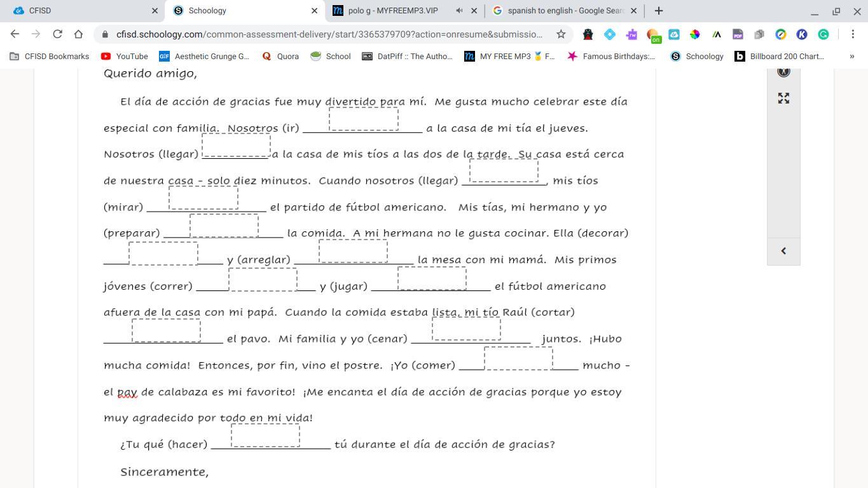Screen dimensions: 868x488
Task: Open the accessibility options in side panel
Action: [783, 71]
